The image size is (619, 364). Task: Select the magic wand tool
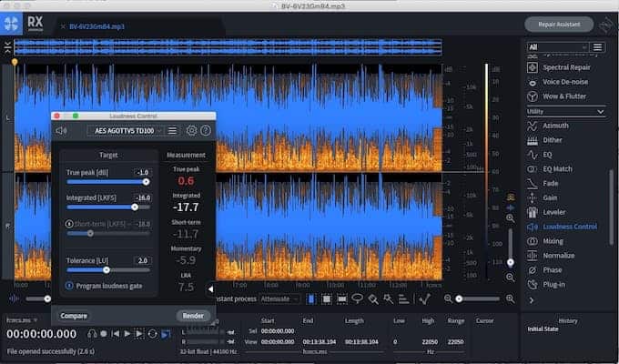click(x=389, y=299)
